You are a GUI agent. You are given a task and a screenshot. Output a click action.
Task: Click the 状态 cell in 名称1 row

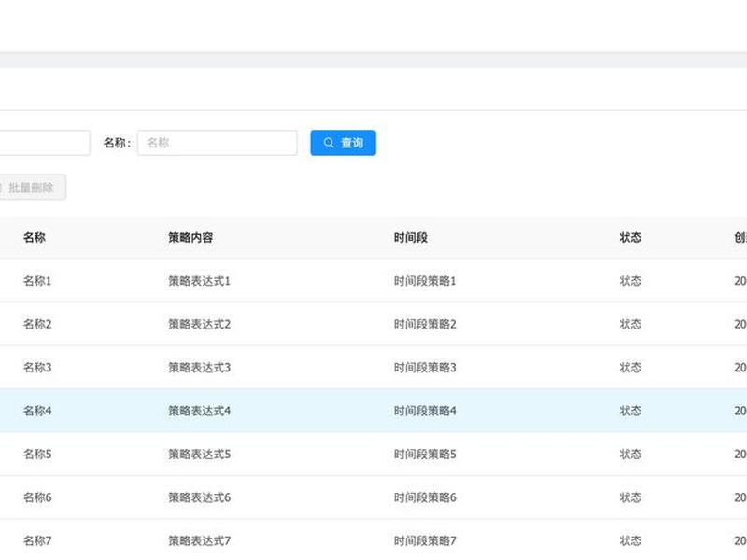click(x=630, y=281)
